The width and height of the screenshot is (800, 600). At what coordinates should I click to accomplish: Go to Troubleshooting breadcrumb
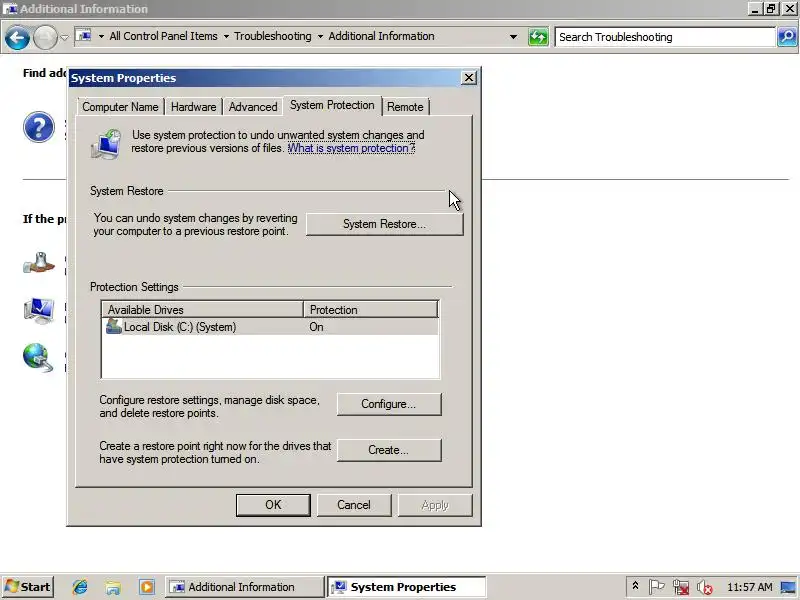(x=272, y=36)
